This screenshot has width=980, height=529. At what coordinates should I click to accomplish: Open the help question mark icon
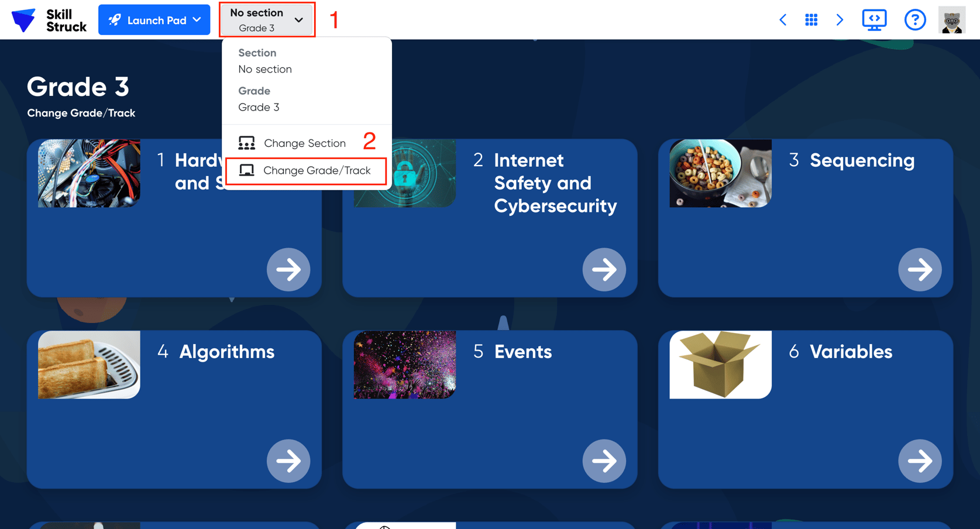tap(914, 20)
